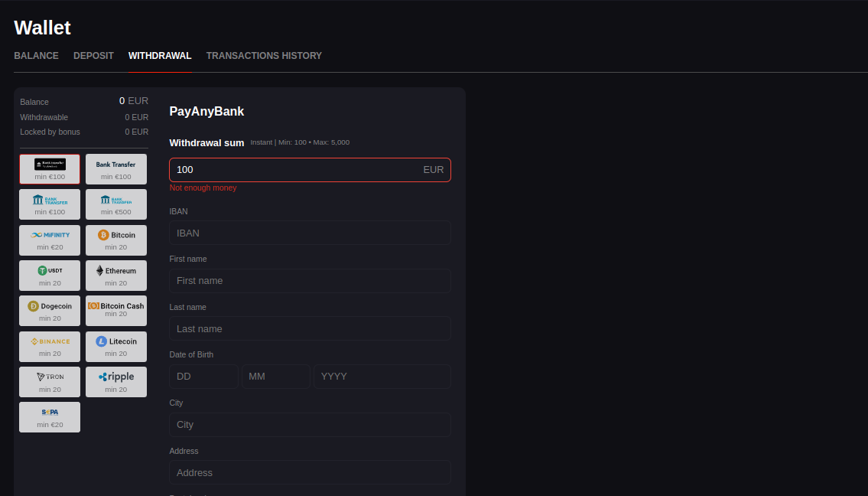The height and width of the screenshot is (496, 868).
Task: Click into the First name field
Action: coord(310,281)
